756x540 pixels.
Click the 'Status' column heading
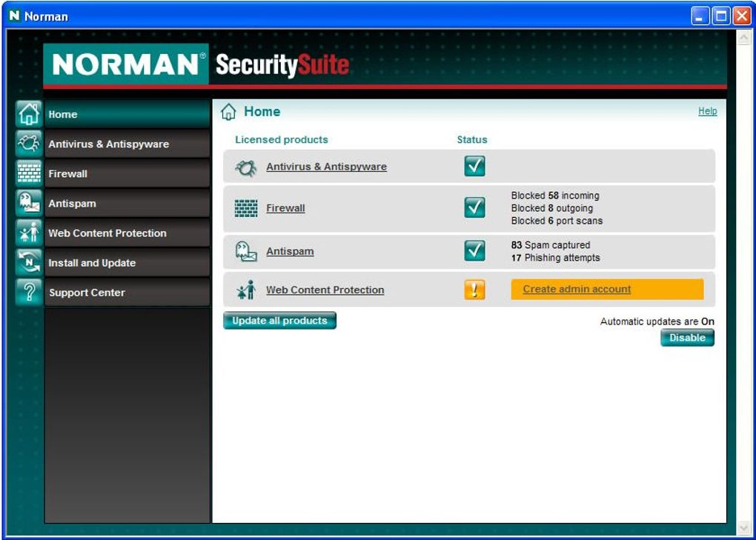coord(472,140)
